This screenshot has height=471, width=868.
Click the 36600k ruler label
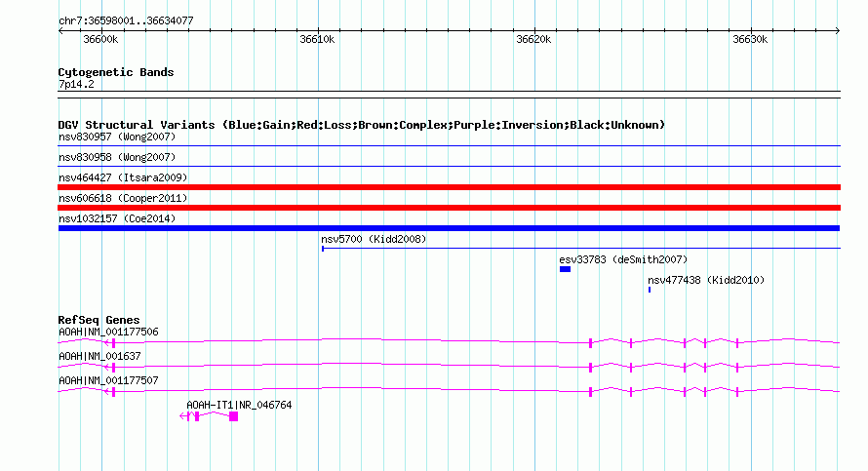coord(100,39)
